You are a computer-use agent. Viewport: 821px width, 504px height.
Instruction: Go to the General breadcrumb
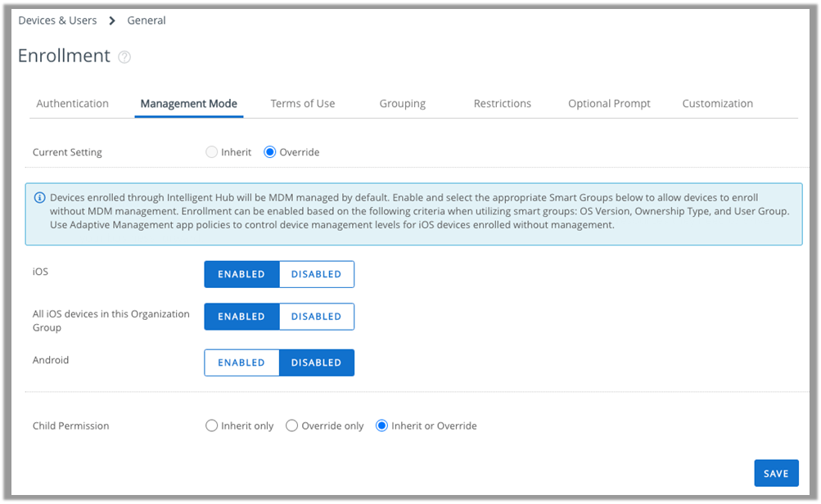pyautogui.click(x=147, y=20)
